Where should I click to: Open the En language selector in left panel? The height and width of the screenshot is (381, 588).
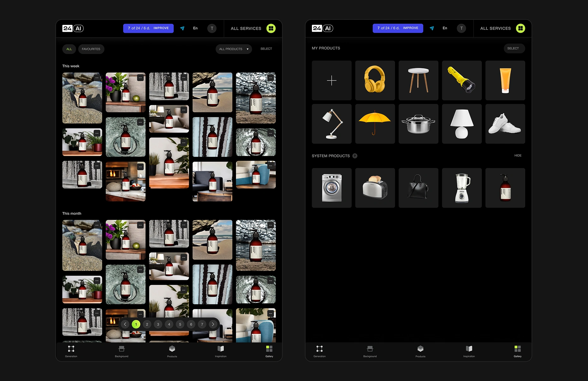(x=195, y=28)
